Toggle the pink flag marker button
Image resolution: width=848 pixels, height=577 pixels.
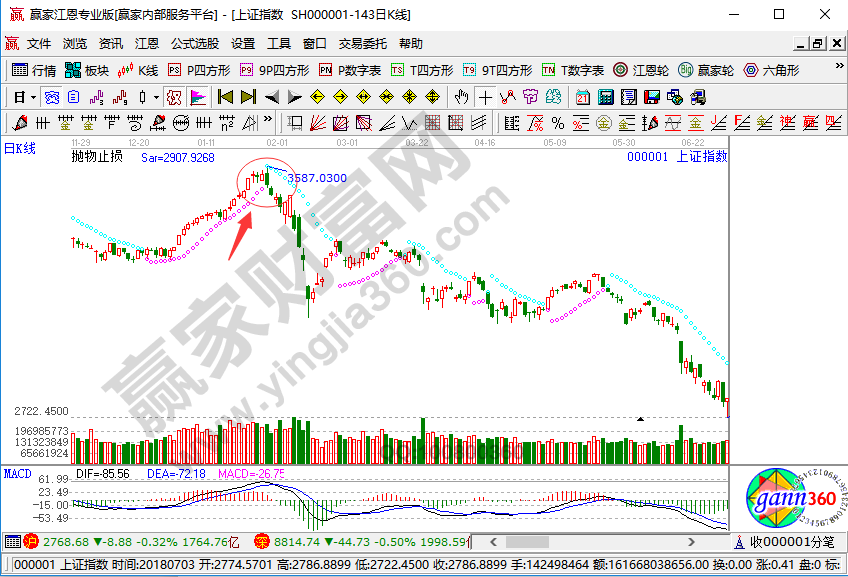pyautogui.click(x=198, y=97)
